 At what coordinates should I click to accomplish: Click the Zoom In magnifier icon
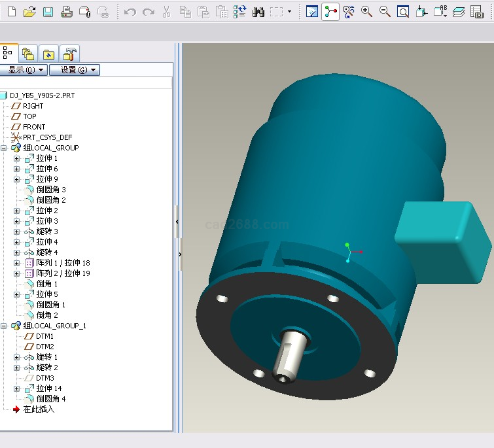pos(366,12)
